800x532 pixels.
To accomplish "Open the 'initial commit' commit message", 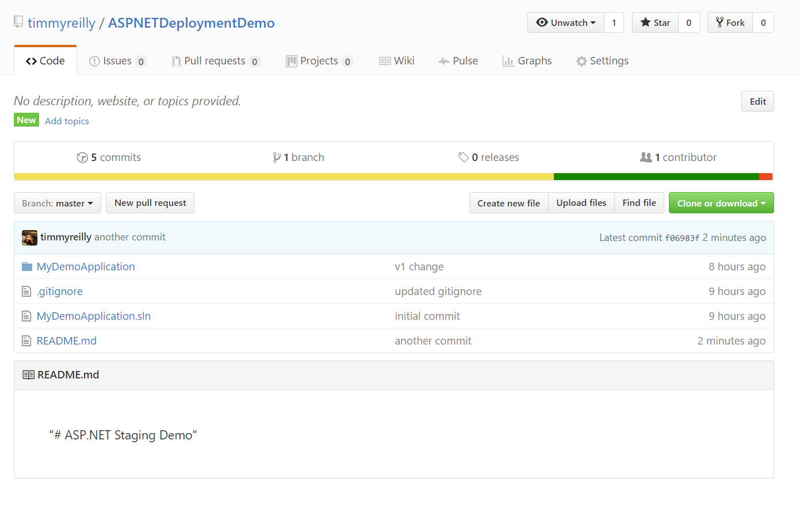I will [427, 316].
